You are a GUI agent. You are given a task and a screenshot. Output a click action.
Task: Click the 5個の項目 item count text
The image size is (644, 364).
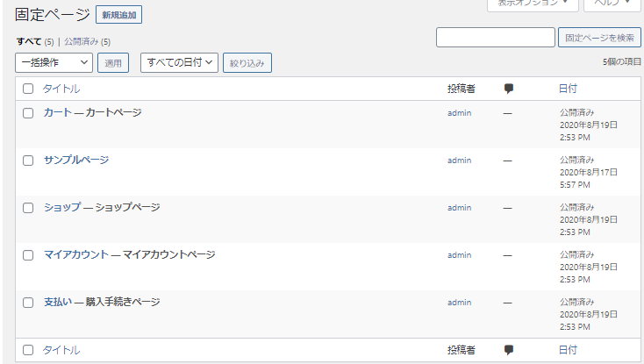[x=622, y=62]
